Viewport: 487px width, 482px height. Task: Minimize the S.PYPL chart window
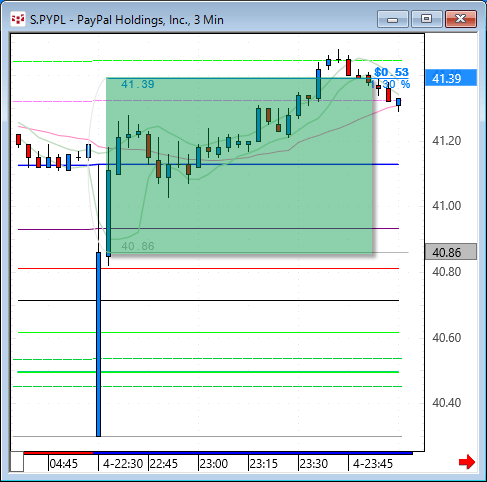click(x=393, y=19)
